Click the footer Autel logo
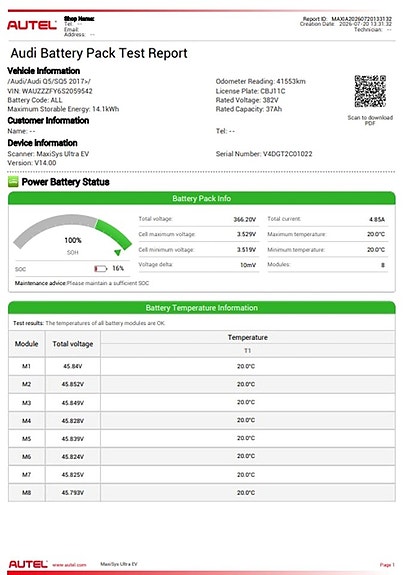 [x=28, y=564]
